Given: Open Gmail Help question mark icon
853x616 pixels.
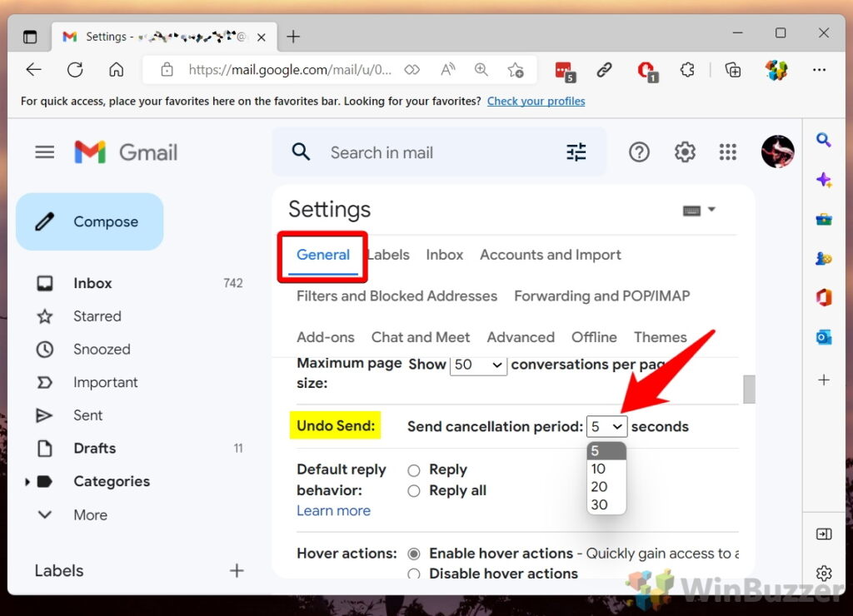Looking at the screenshot, I should click(x=639, y=152).
